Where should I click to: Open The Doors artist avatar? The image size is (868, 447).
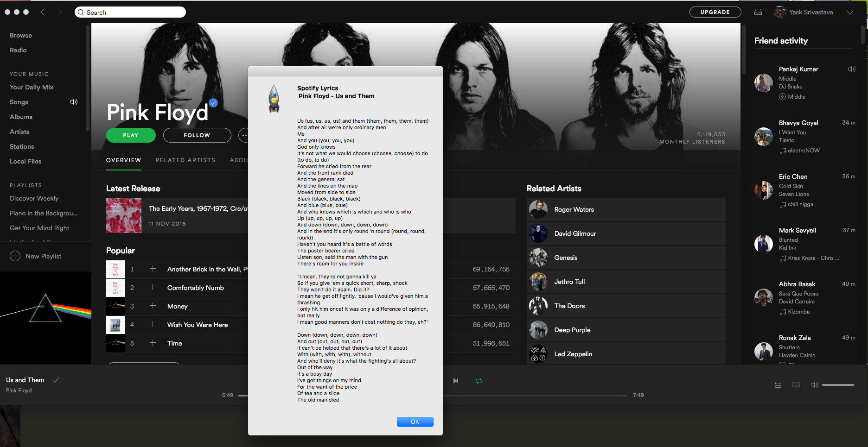click(538, 306)
